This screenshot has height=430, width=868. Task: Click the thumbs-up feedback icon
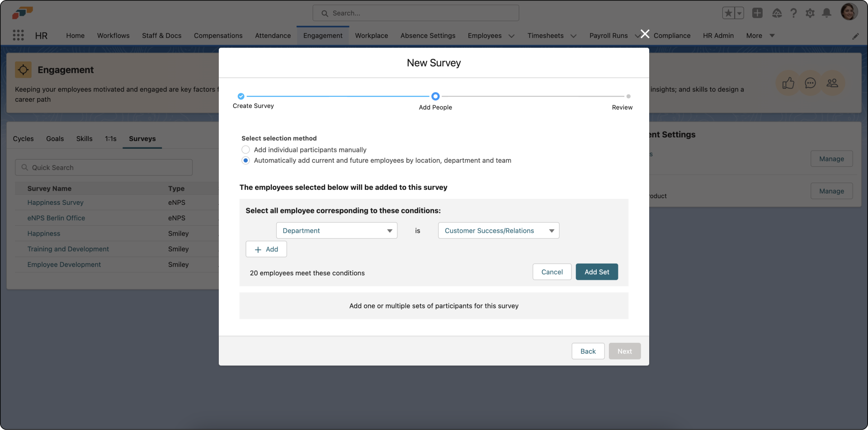pyautogui.click(x=788, y=83)
